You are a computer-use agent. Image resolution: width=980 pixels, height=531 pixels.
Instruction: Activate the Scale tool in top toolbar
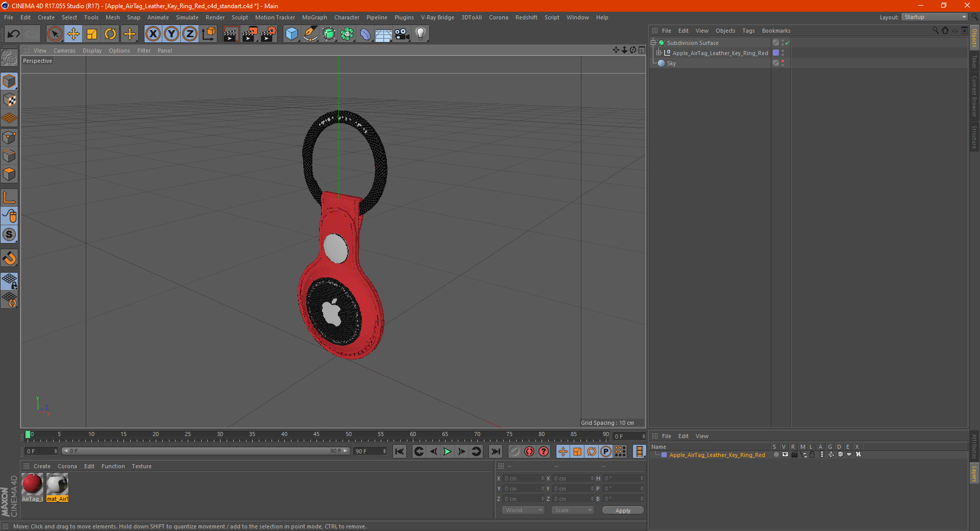pos(92,34)
